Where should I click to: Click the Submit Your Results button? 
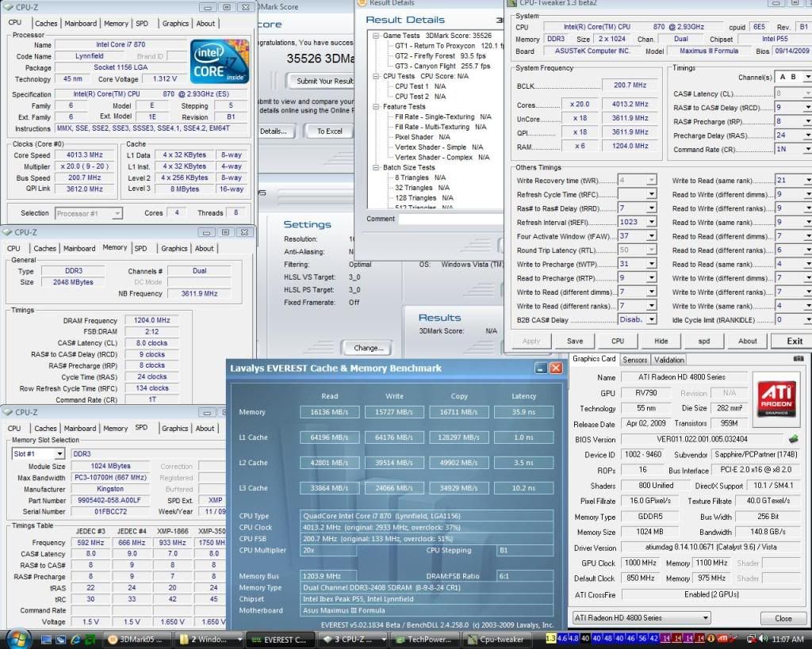tap(320, 81)
